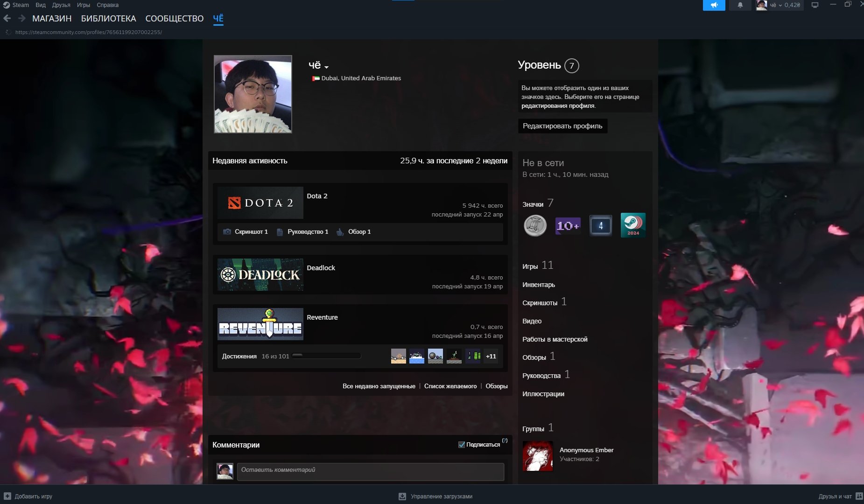Open Работы в мастерской link

coord(555,339)
